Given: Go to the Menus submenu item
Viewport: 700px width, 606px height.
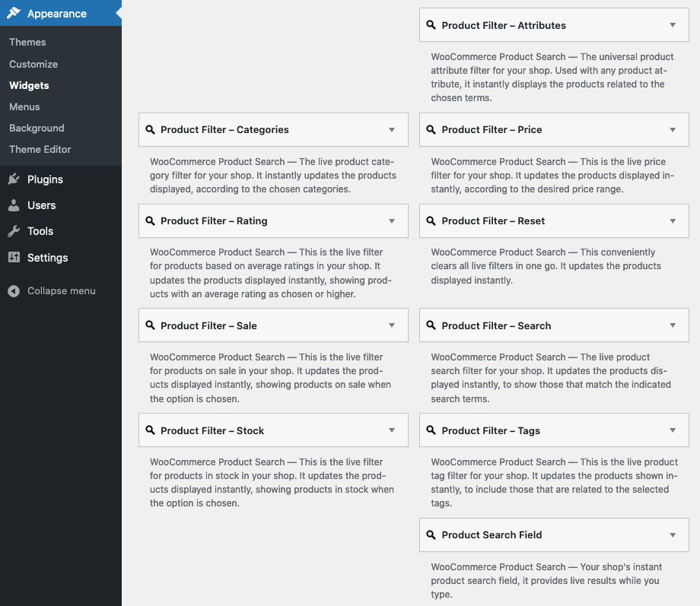Looking at the screenshot, I should (x=24, y=107).
